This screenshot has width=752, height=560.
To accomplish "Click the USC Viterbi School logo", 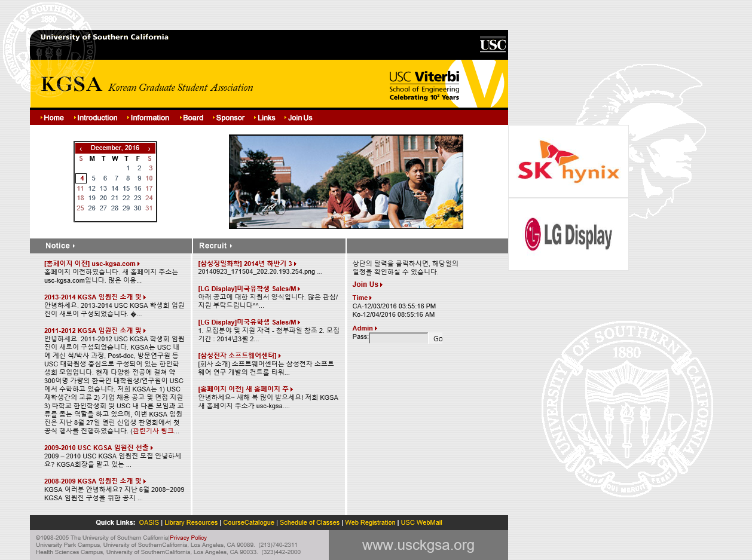I will pyautogui.click(x=445, y=85).
